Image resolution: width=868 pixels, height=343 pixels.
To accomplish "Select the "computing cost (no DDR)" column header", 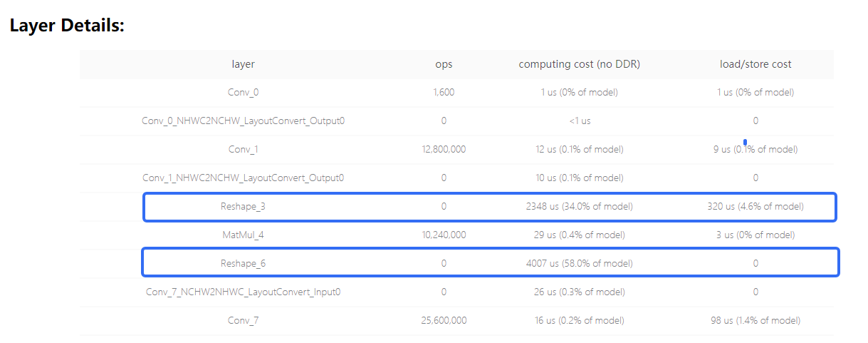I will pyautogui.click(x=579, y=64).
